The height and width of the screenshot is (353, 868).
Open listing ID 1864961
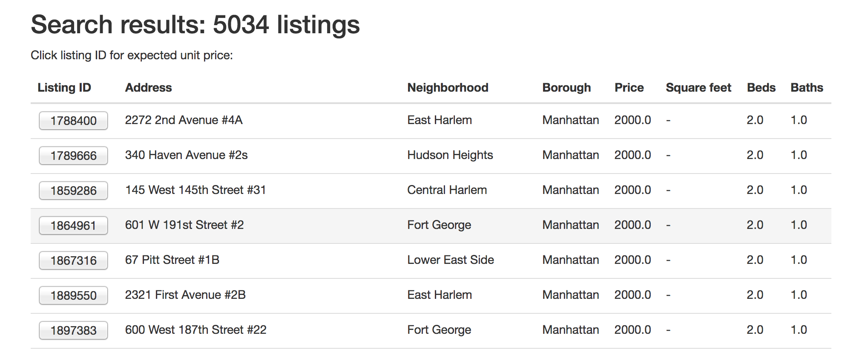pos(73,226)
